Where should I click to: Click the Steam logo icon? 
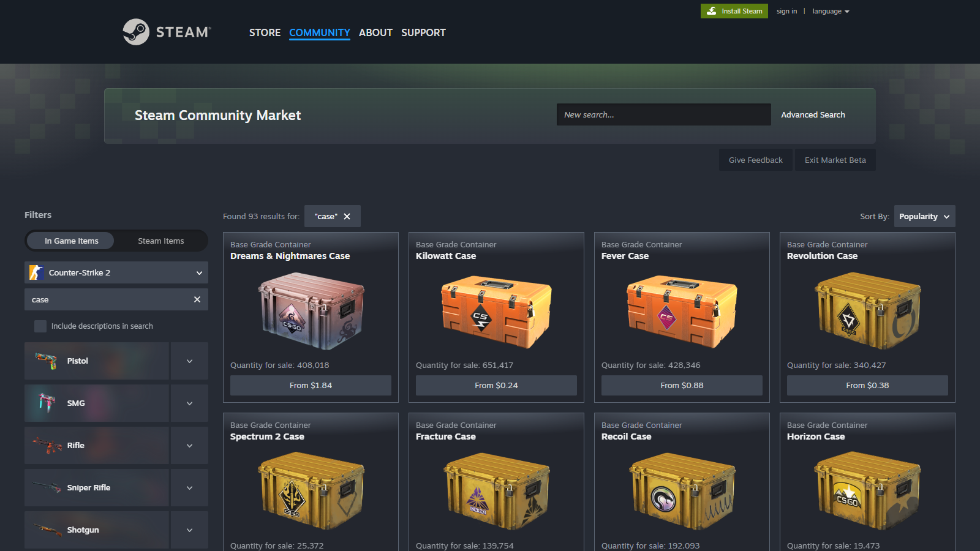click(136, 32)
